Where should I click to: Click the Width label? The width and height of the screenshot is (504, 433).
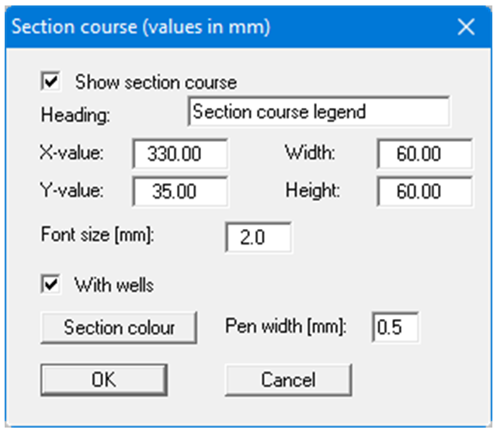[310, 153]
